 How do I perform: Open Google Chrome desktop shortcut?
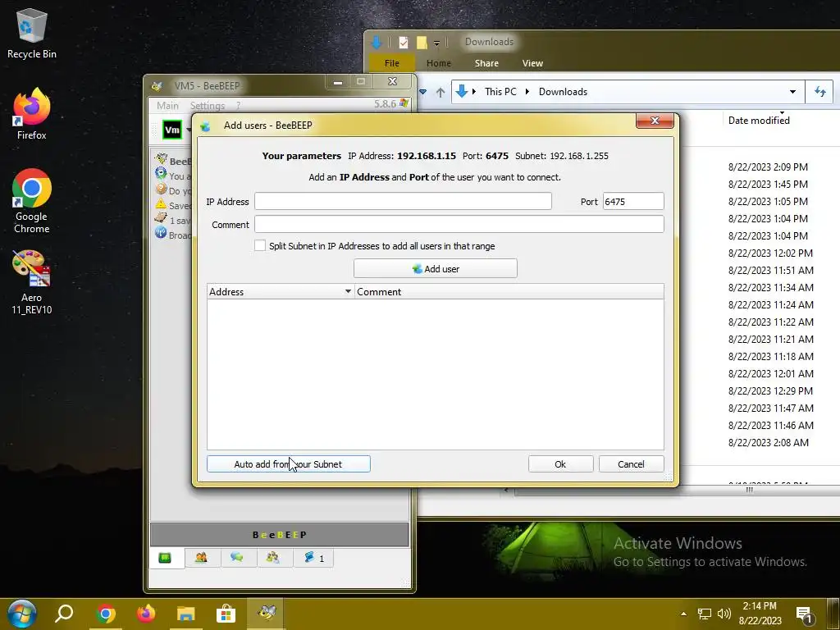point(32,201)
